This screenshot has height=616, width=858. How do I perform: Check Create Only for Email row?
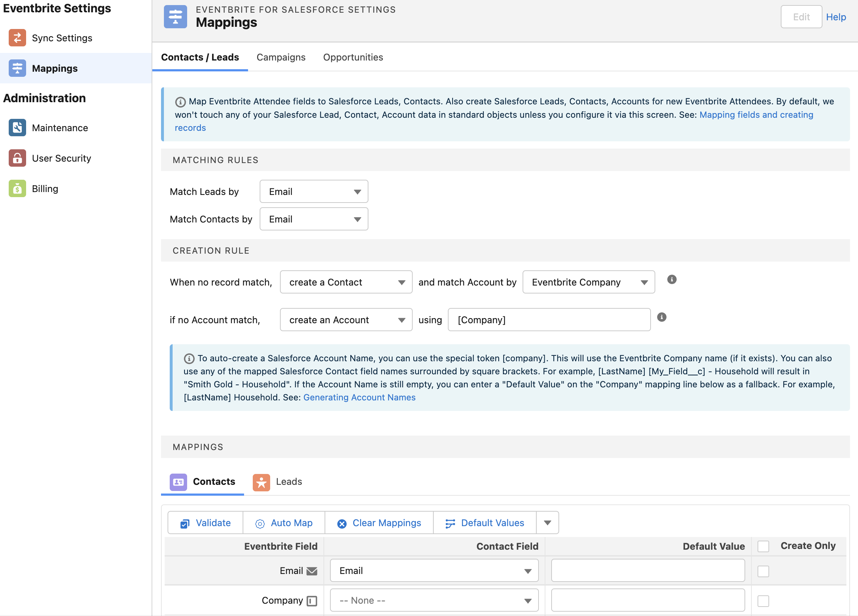pos(763,571)
